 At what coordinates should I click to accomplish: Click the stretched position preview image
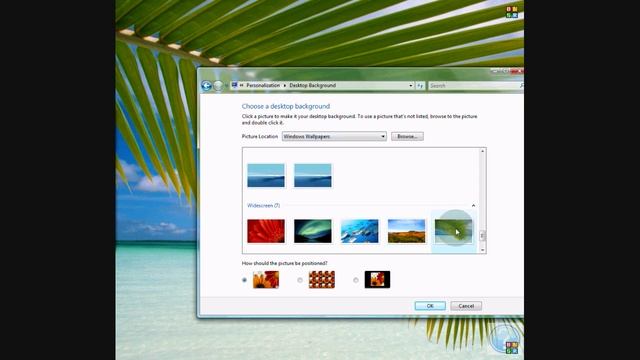pos(266,280)
